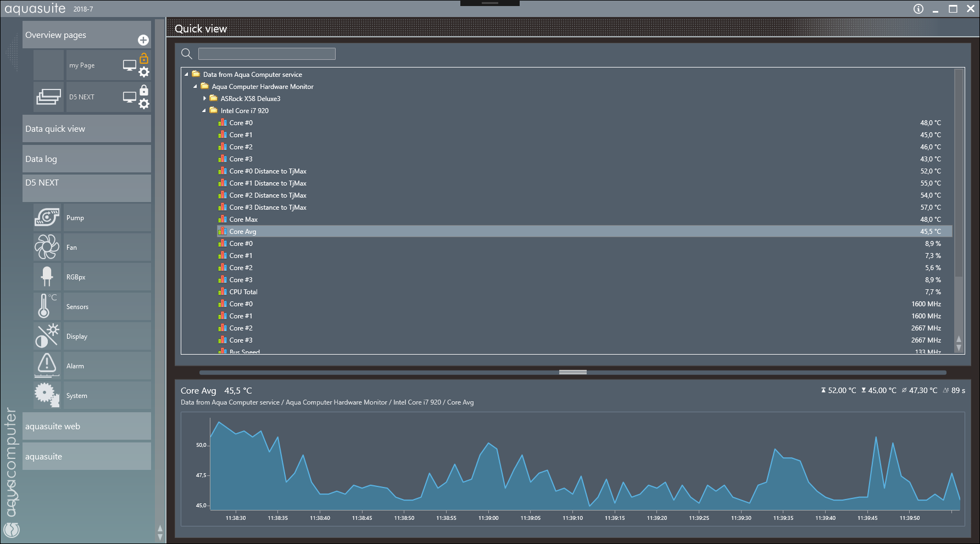Click the desktop monitor icon for my Page
980x544 pixels.
130,65
